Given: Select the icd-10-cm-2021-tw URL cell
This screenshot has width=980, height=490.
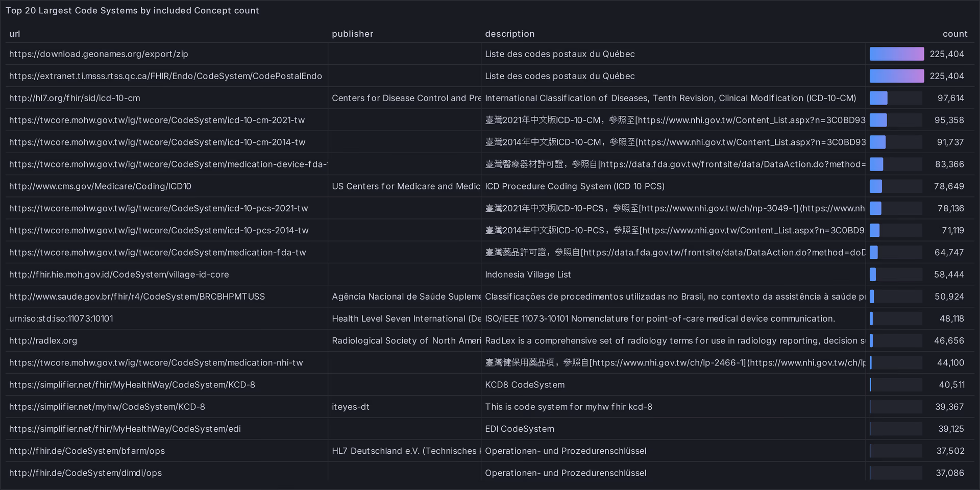Looking at the screenshot, I should pos(157,120).
